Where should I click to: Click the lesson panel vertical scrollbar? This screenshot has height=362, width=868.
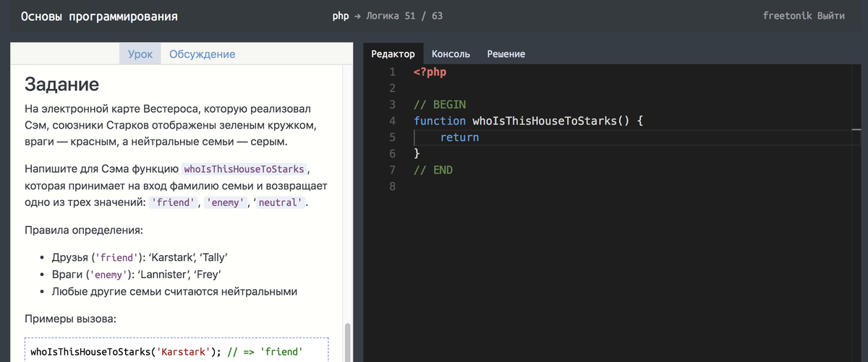(x=347, y=341)
